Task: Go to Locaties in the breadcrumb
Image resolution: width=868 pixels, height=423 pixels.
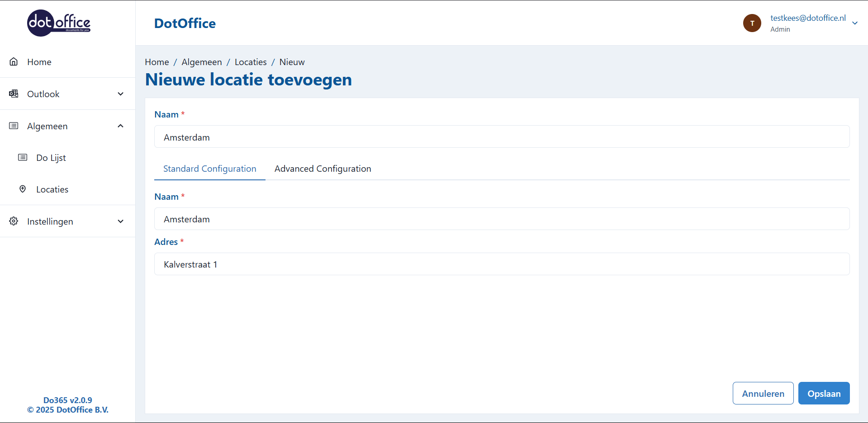Action: 251,62
